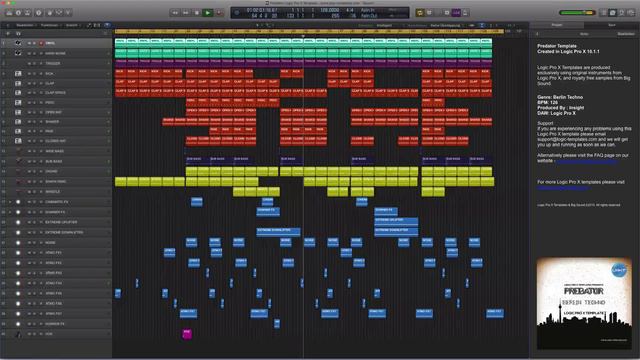Toggle the Note Pad icon at top right
Image resolution: width=640 pixels, height=360 pixels.
tap(613, 13)
